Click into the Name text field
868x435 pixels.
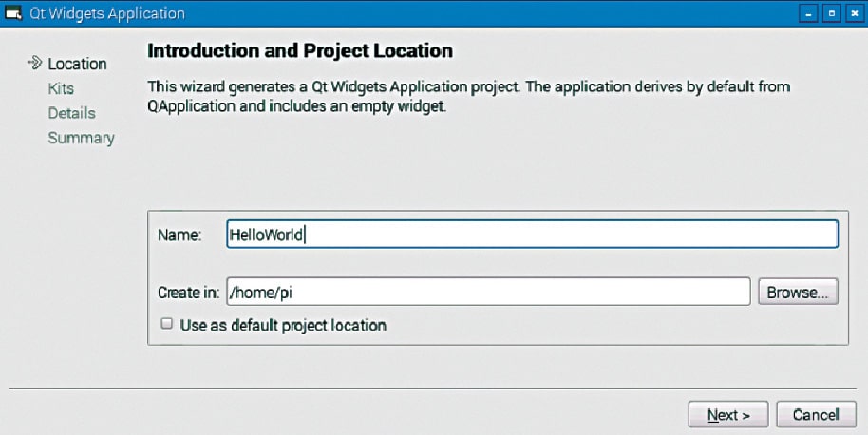(532, 235)
